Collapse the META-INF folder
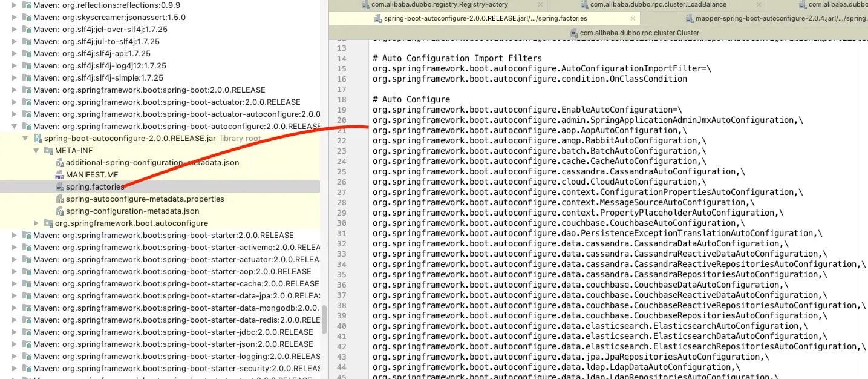The image size is (868, 379). click(x=37, y=150)
